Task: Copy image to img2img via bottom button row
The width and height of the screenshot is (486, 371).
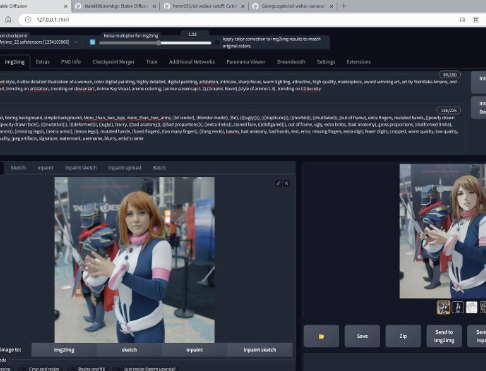Action: pyautogui.click(x=64, y=350)
